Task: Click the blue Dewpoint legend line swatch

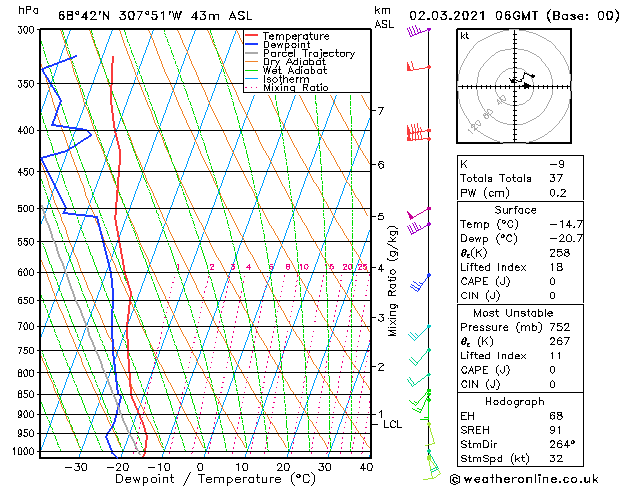Action: click(x=251, y=44)
